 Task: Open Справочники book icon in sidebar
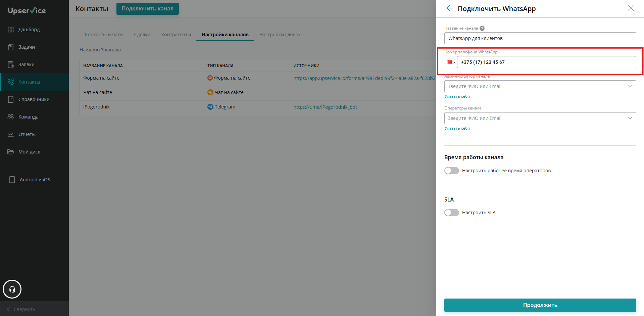[11, 99]
